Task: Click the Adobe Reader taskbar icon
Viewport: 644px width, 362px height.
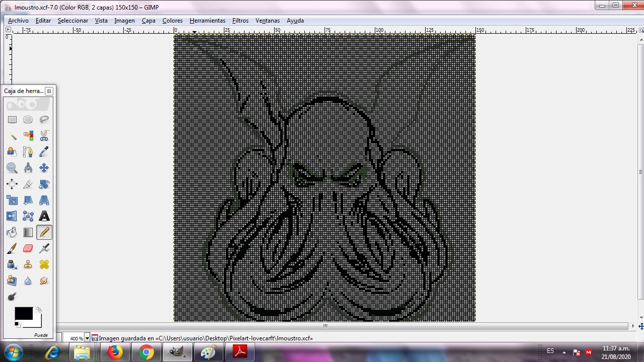Action: click(240, 352)
